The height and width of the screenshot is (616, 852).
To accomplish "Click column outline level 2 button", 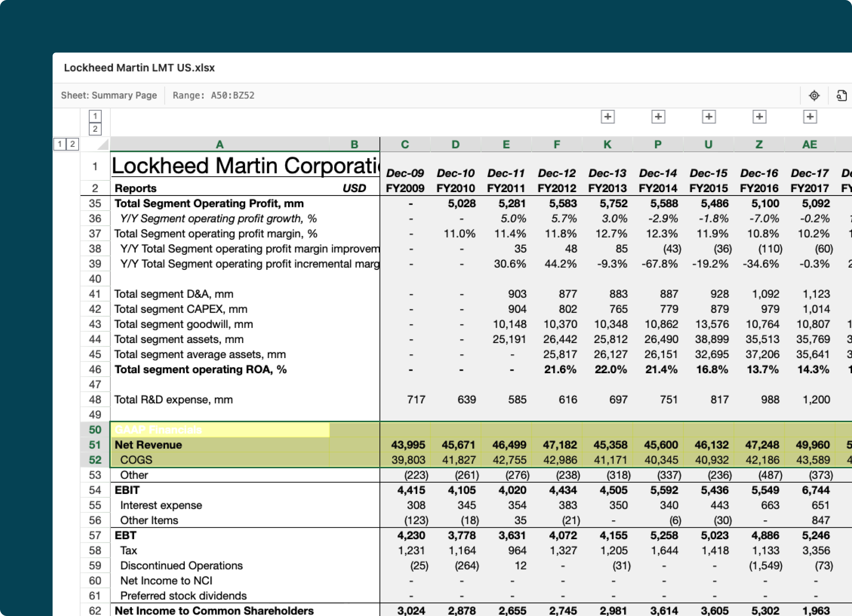I will 95,129.
